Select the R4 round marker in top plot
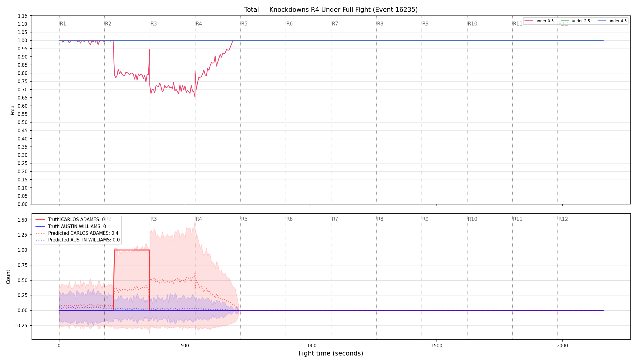 [199, 24]
